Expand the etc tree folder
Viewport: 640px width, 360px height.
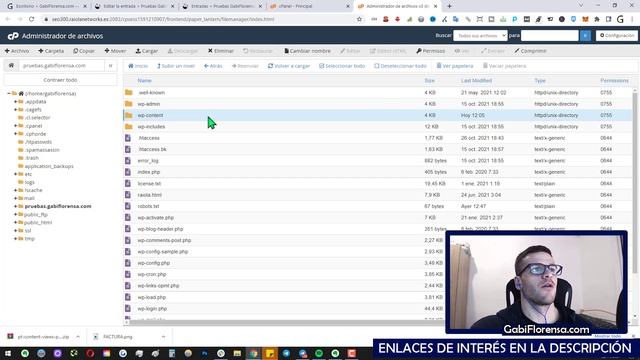pos(16,174)
